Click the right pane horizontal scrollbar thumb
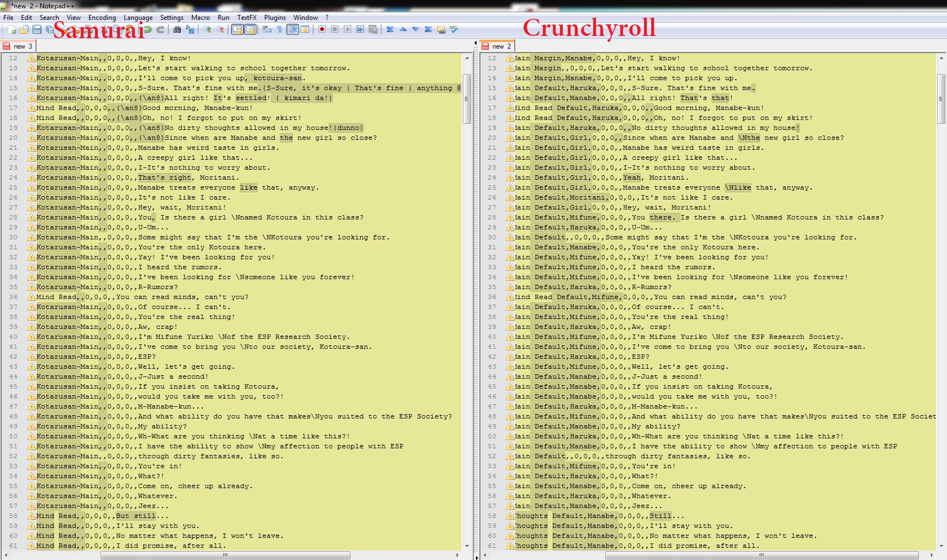This screenshot has height=560, width=947. pos(761,555)
